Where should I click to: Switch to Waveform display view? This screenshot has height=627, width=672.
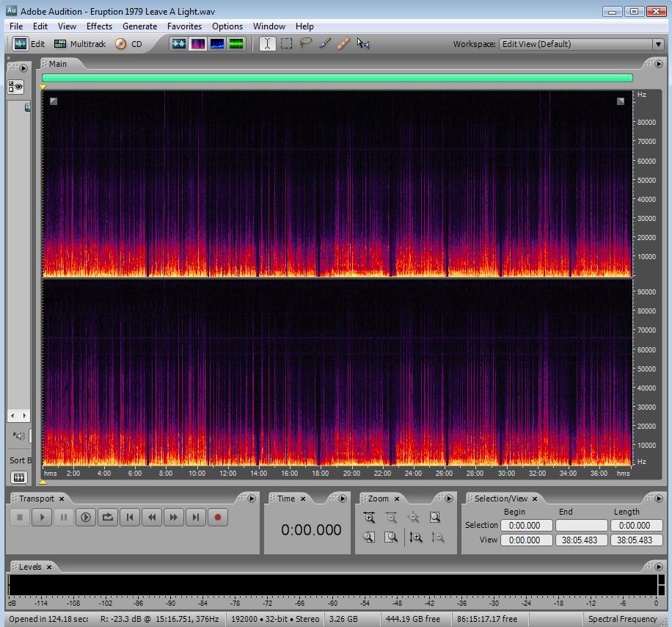(179, 44)
